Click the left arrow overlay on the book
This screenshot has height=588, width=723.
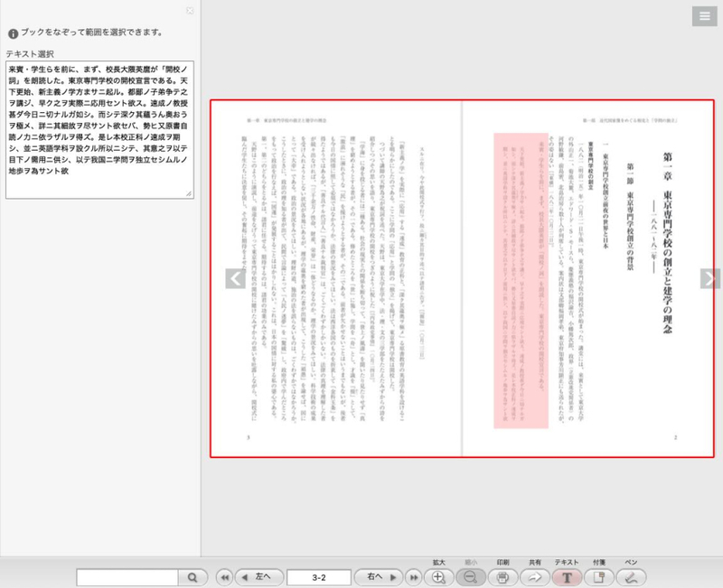[x=235, y=278]
